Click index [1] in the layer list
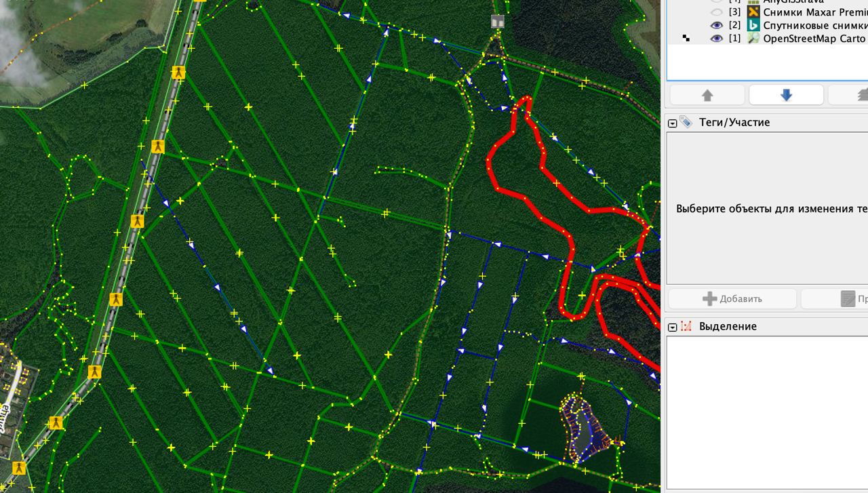Image resolution: width=868 pixels, height=493 pixels. click(734, 39)
